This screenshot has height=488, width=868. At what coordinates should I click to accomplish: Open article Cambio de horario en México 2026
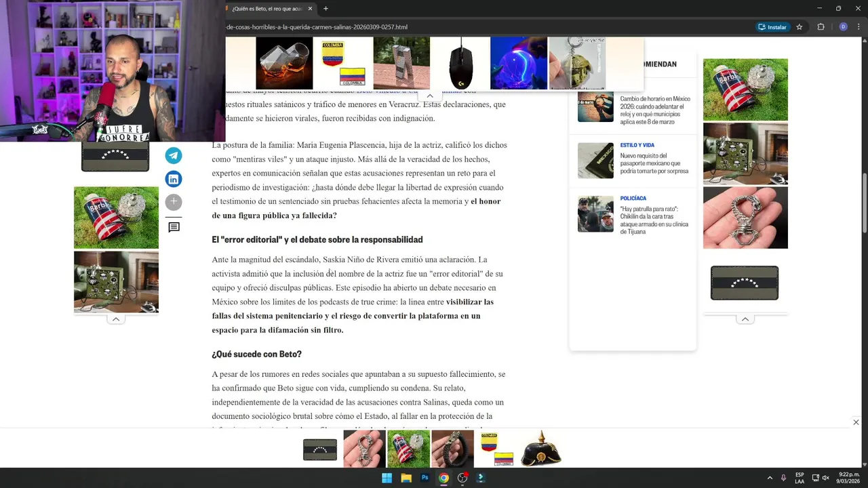click(x=654, y=110)
